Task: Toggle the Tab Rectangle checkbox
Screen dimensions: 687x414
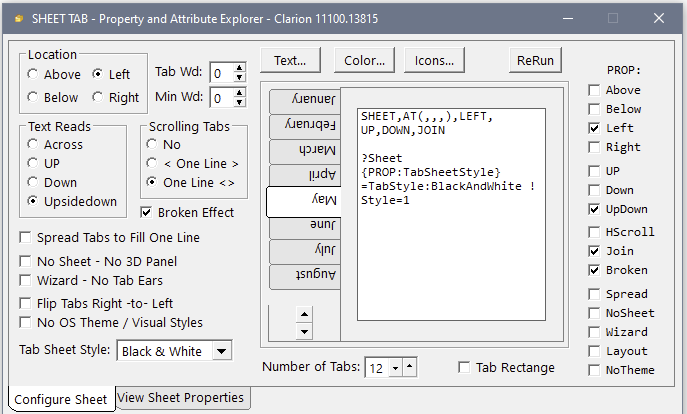Action: 464,368
